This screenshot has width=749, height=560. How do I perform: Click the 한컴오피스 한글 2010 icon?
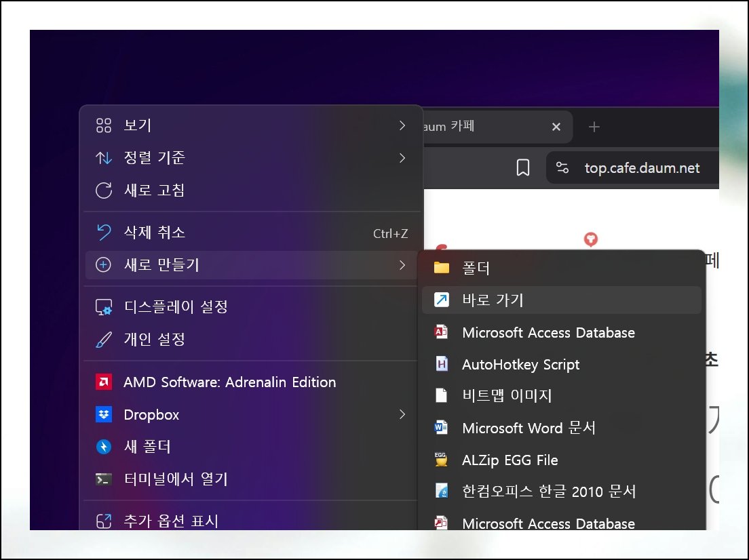(x=442, y=491)
